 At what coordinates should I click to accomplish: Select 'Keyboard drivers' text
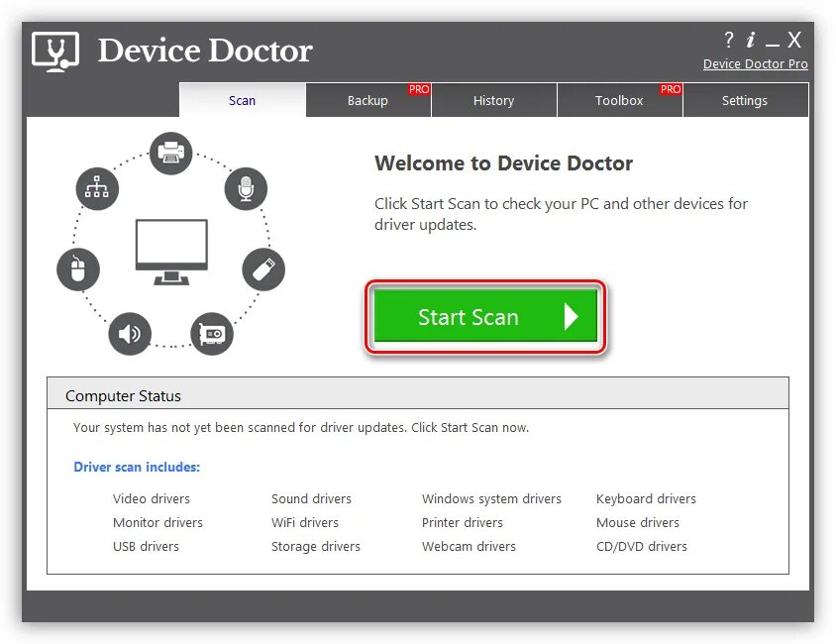click(x=646, y=498)
